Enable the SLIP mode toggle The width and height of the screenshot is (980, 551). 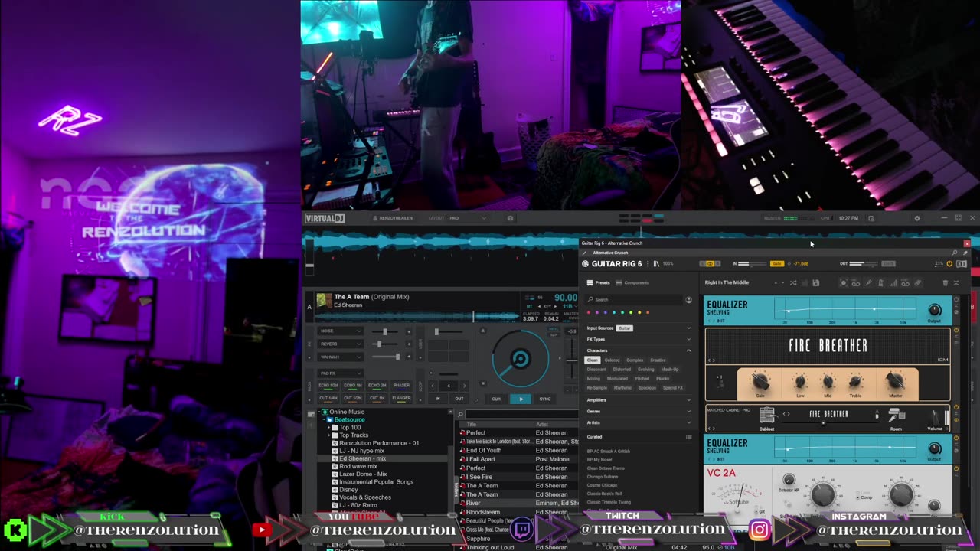pyautogui.click(x=554, y=335)
